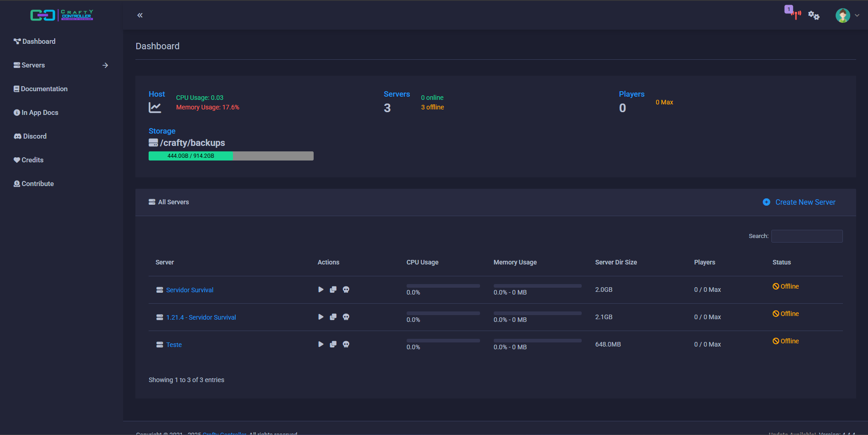Click 2.1GB directory size value
Screen dimensions: 868x435
click(604, 317)
